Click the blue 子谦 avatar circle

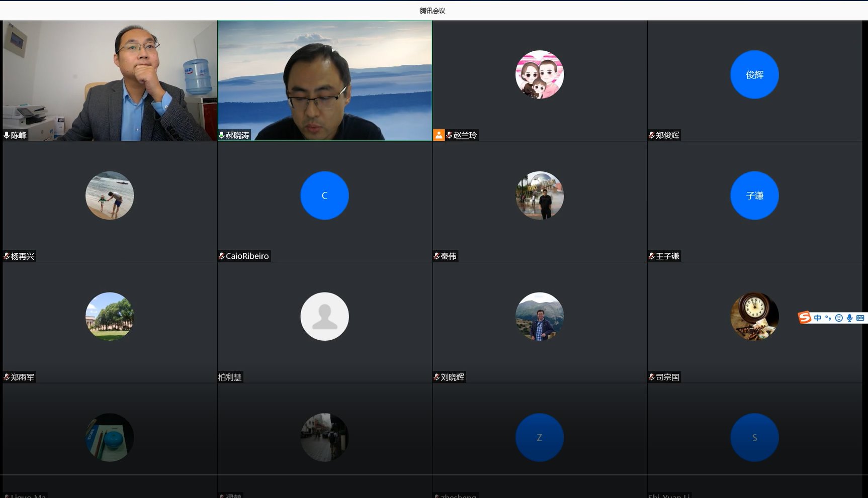(x=754, y=195)
